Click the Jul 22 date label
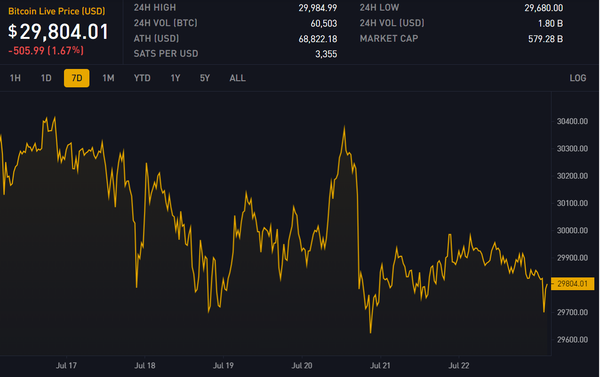 pyautogui.click(x=458, y=366)
